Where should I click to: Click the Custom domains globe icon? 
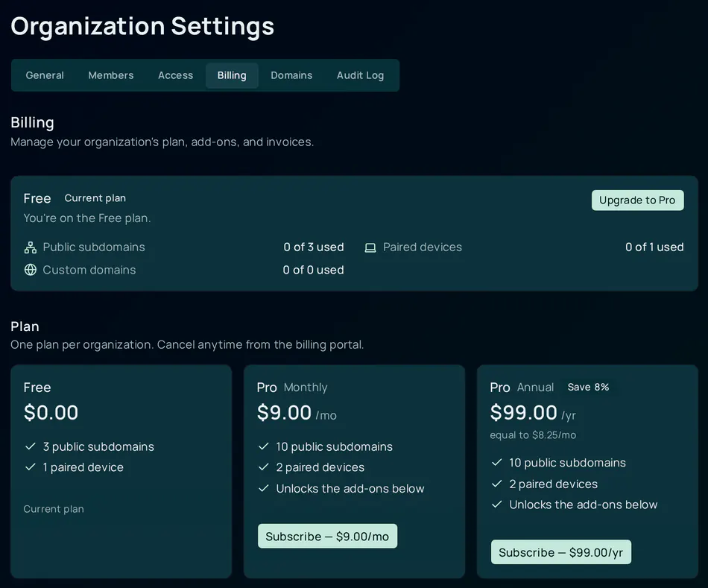point(31,270)
